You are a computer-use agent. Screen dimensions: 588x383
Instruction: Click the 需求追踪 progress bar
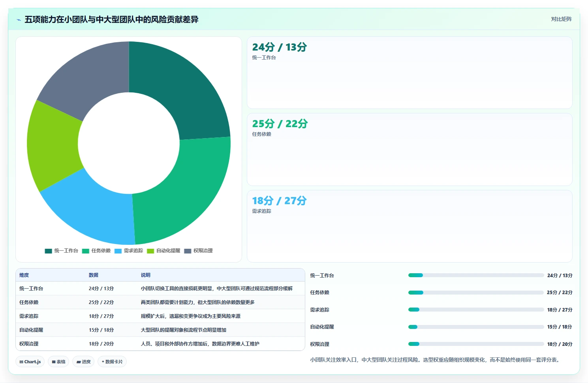(476, 310)
